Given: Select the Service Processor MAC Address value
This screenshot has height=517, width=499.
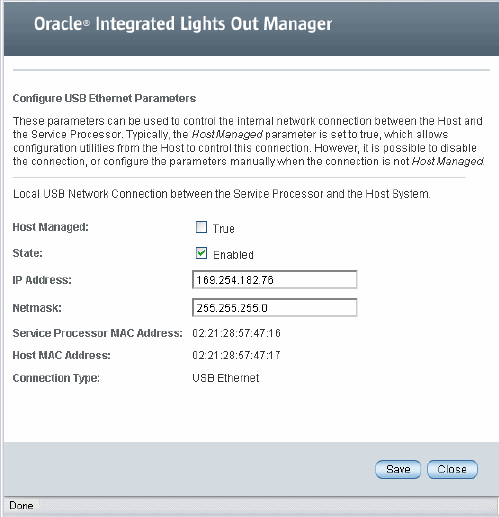Looking at the screenshot, I should pyautogui.click(x=236, y=333).
